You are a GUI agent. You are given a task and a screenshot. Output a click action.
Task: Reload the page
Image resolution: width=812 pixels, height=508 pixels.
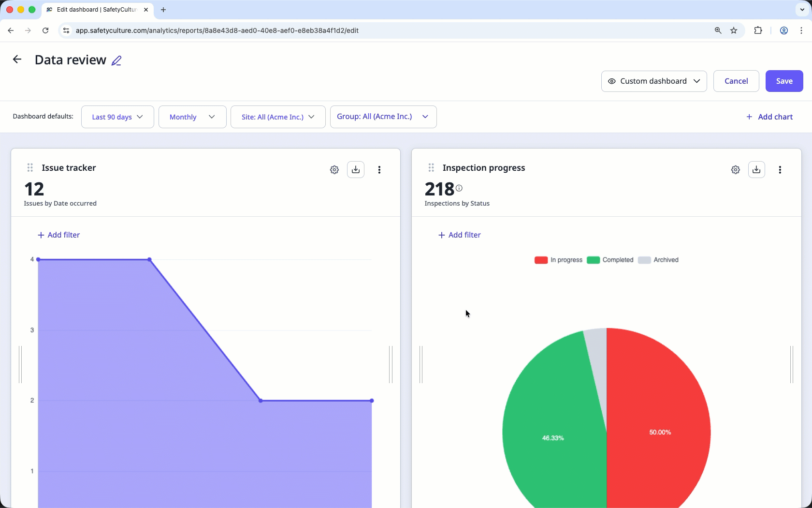pyautogui.click(x=45, y=30)
